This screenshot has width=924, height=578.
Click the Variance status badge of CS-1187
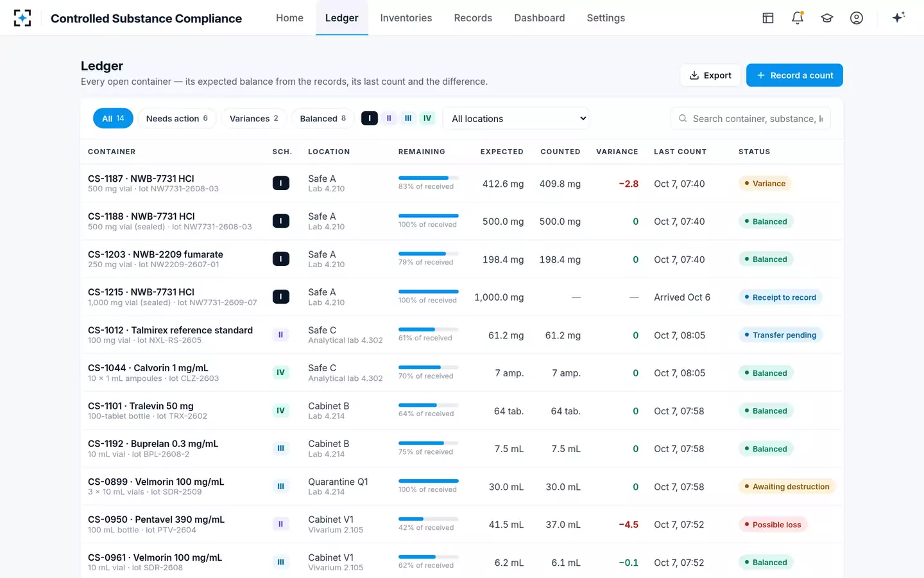(x=765, y=184)
